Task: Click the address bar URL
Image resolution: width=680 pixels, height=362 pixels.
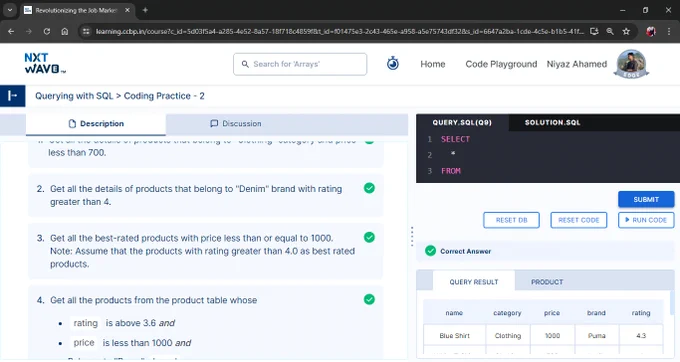Action: (x=340, y=31)
